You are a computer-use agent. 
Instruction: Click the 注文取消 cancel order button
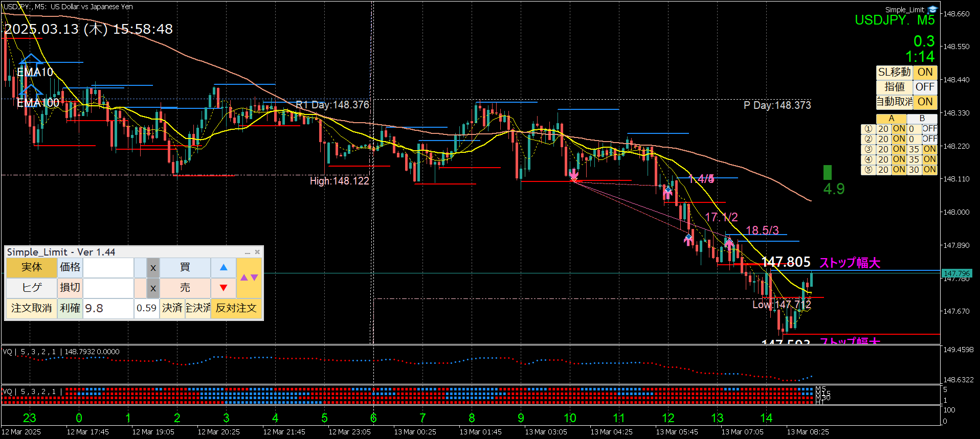tap(31, 308)
